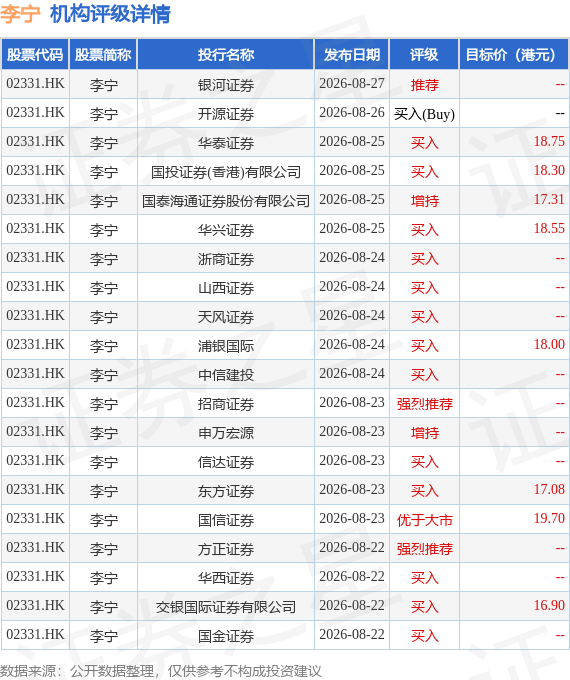Click the 评级 column header
This screenshot has width=570, height=680.
pos(424,55)
